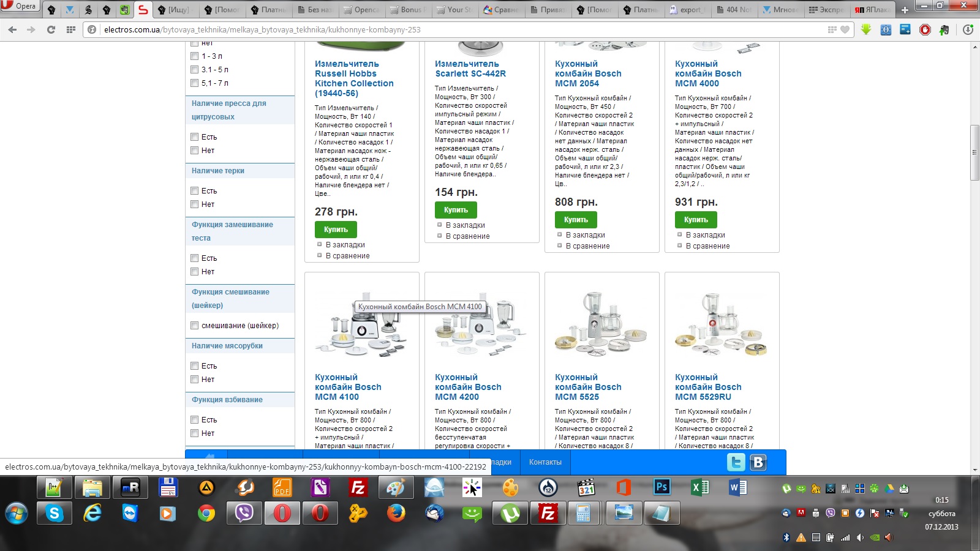Screen dimensions: 980x551
Task: Check 'Нет' under Наличие терки
Action: coord(195,204)
